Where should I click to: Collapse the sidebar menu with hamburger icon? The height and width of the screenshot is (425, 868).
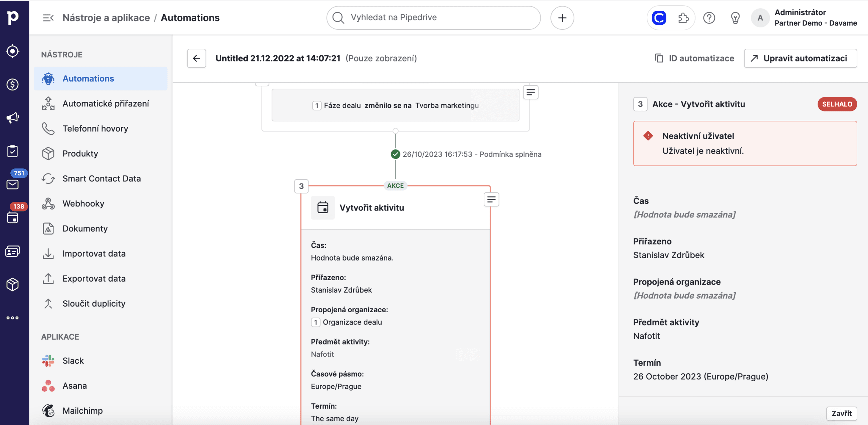pos(48,18)
